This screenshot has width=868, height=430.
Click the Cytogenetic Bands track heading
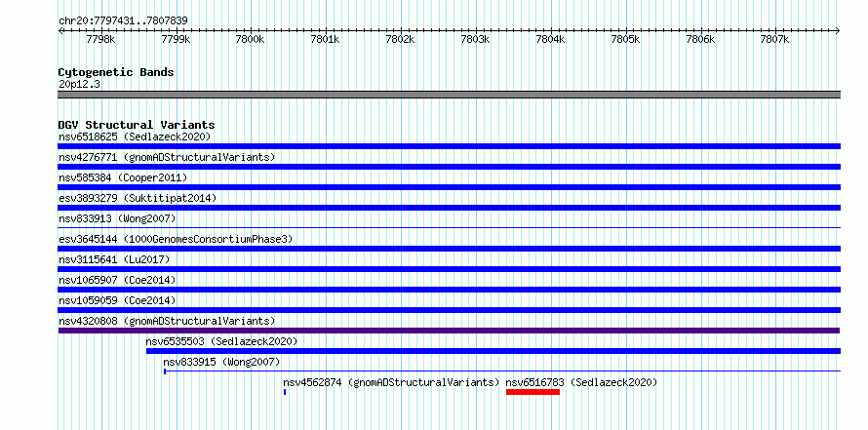pyautogui.click(x=116, y=72)
